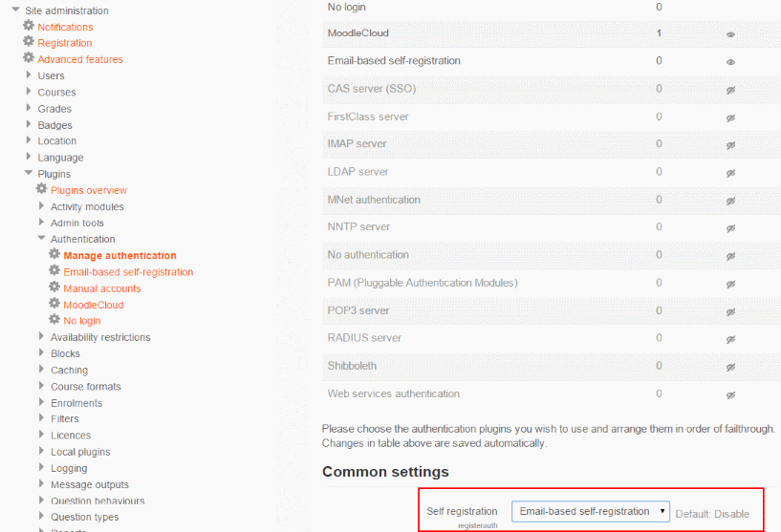The width and height of the screenshot is (781, 532).
Task: Enable FirstClass server via eye icon
Action: click(x=730, y=117)
